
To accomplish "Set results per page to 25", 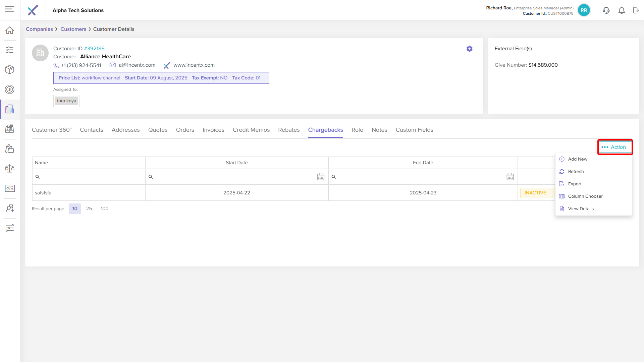I will [x=89, y=208].
